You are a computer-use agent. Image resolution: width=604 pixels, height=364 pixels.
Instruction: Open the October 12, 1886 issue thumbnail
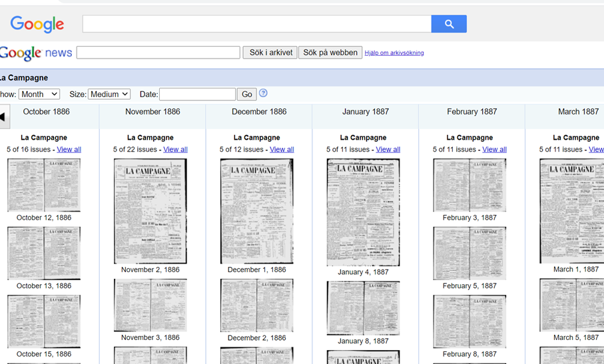point(44,185)
